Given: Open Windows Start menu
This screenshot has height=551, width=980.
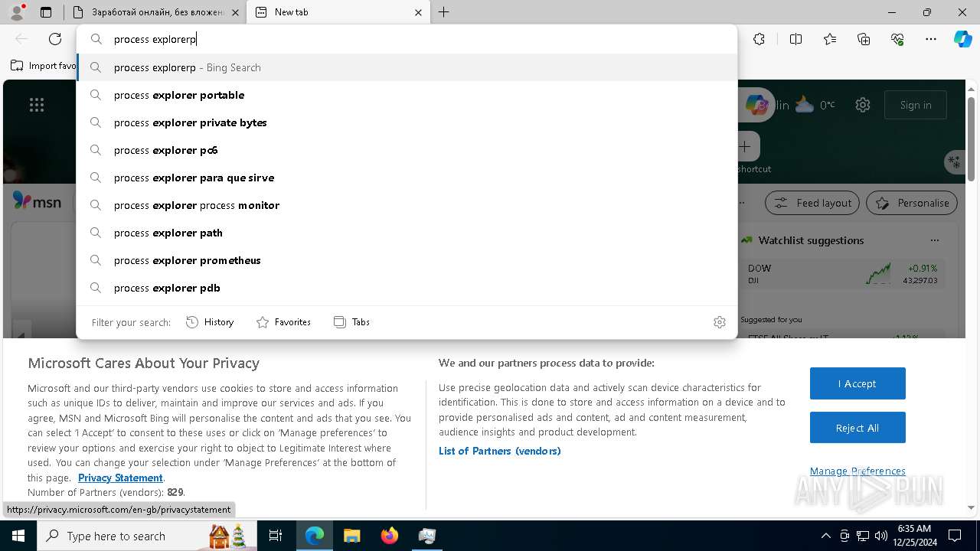Looking at the screenshot, I should click(x=18, y=536).
